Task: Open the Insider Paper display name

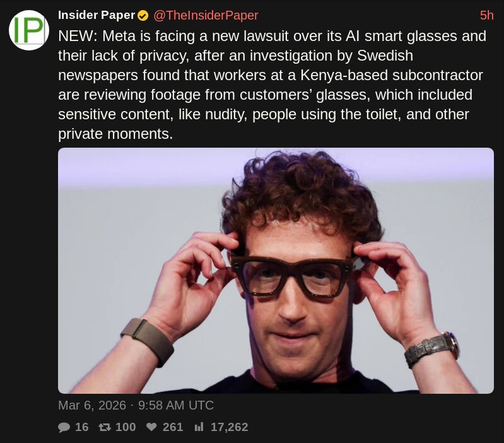Action: tap(97, 15)
